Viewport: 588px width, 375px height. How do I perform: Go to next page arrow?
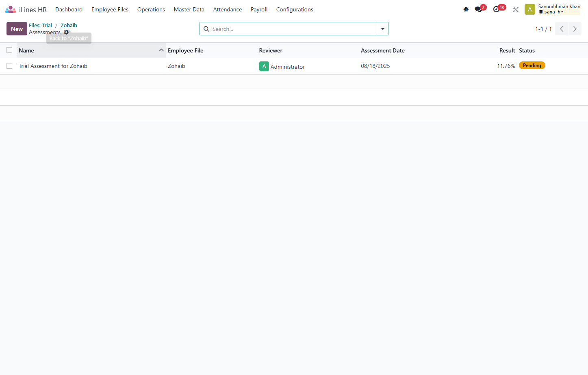tap(575, 29)
